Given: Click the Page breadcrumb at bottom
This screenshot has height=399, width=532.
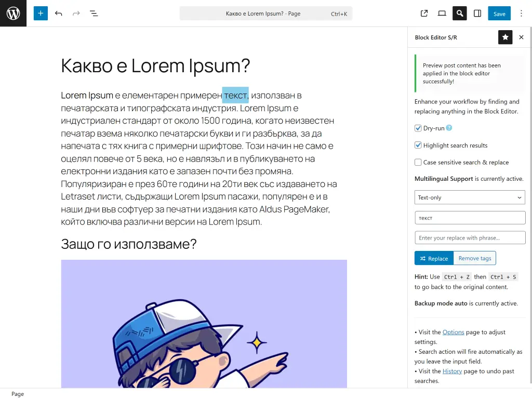Looking at the screenshot, I should (17, 394).
